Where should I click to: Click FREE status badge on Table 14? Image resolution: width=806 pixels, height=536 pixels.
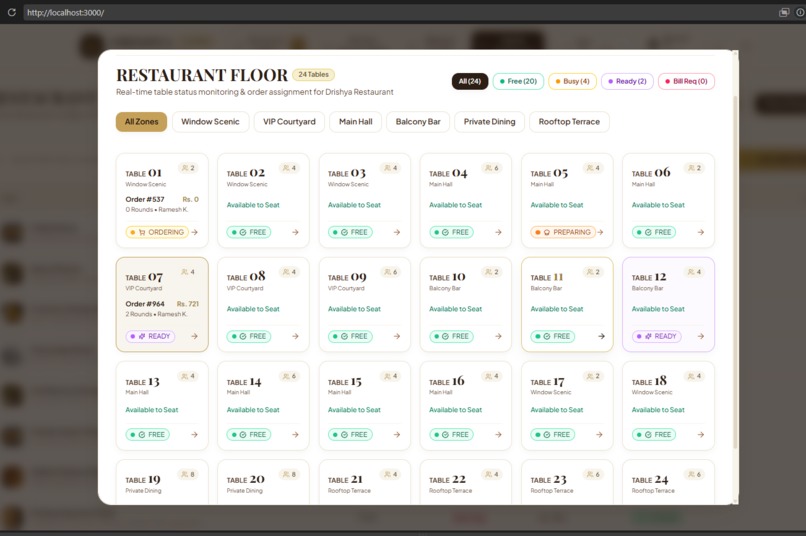click(249, 435)
